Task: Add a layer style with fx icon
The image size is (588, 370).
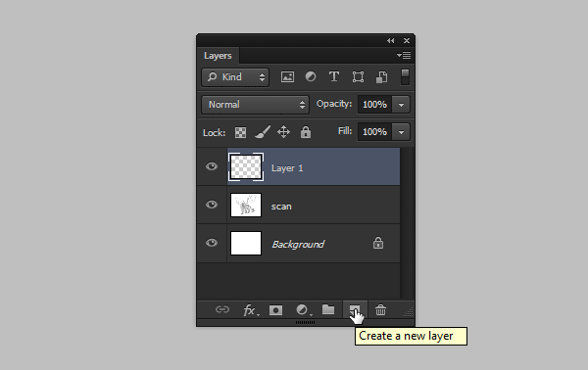Action: point(251,310)
